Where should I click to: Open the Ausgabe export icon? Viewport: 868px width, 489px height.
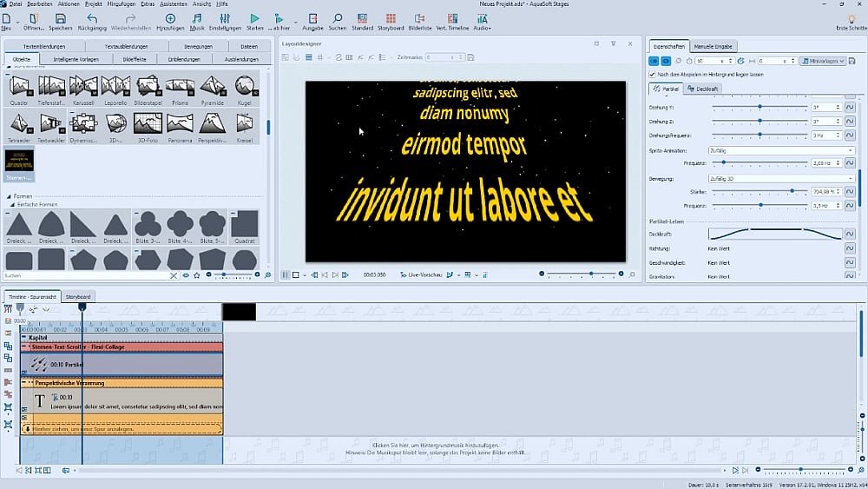point(312,18)
